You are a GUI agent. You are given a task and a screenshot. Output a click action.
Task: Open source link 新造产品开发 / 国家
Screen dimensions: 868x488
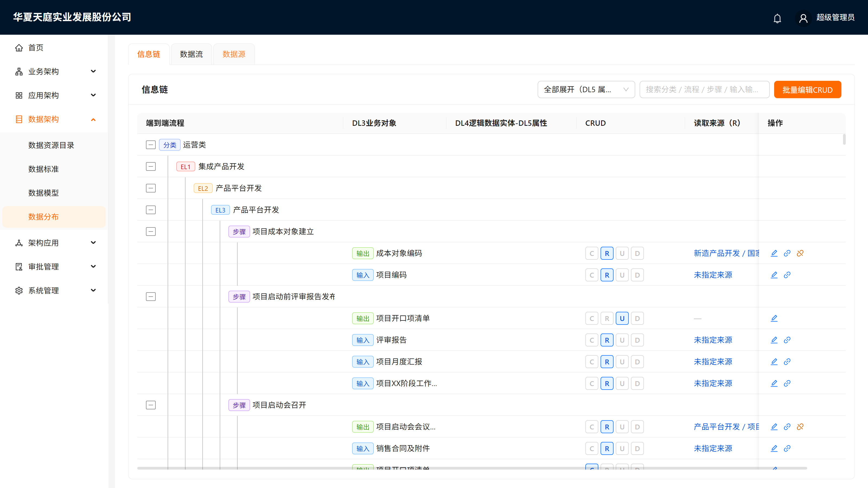tap(726, 253)
